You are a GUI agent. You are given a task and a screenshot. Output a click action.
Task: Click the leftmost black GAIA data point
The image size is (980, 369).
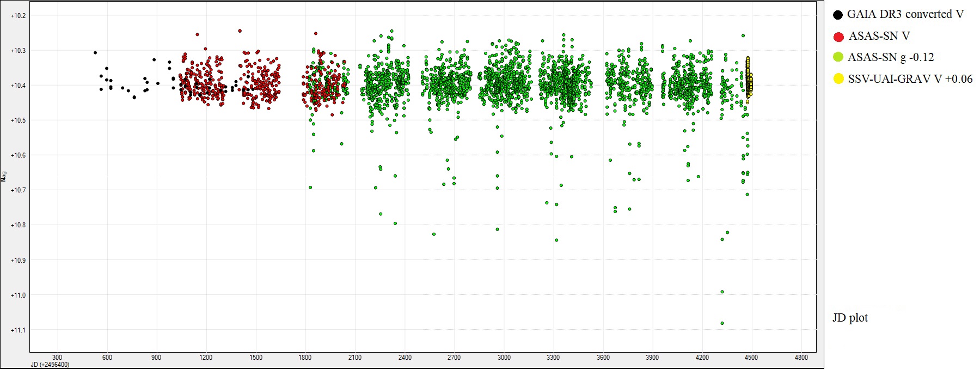pyautogui.click(x=95, y=53)
